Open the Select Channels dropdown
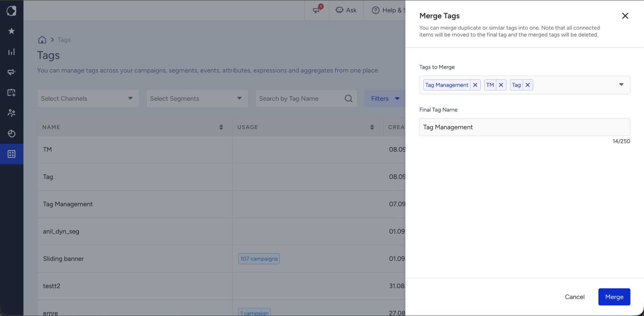This screenshot has width=644, height=316. [88, 99]
